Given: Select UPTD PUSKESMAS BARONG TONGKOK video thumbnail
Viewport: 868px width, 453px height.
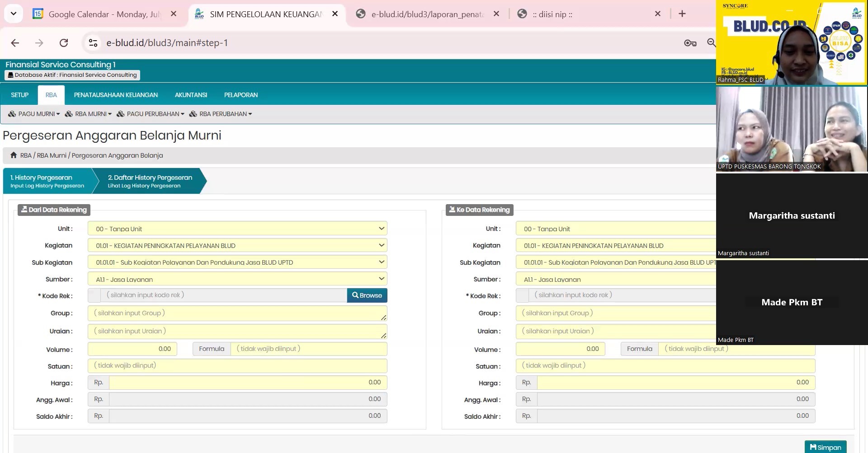Looking at the screenshot, I should [x=792, y=129].
